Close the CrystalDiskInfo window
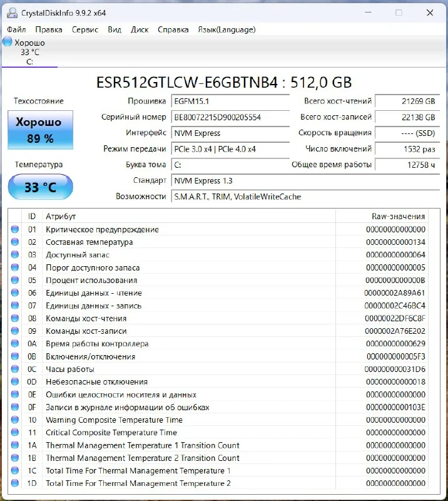 point(430,13)
